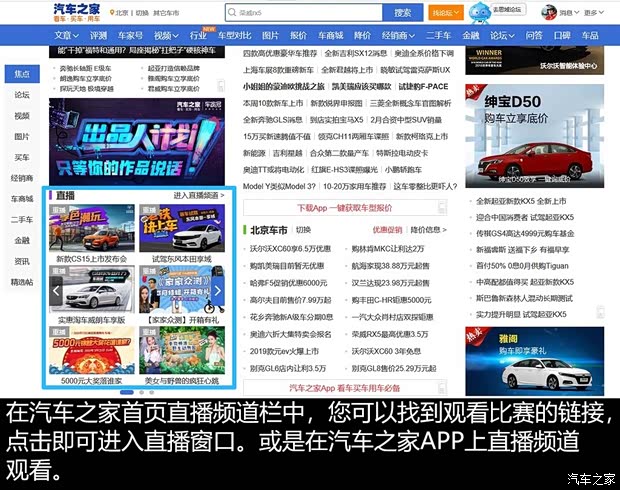
Task: Click the blue 搜索 button
Action: coord(403,13)
